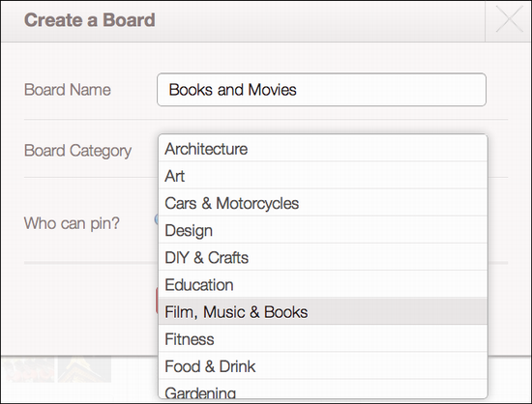Select the partially hidden Who can pin radio button
This screenshot has width=532, height=404.
(x=157, y=219)
